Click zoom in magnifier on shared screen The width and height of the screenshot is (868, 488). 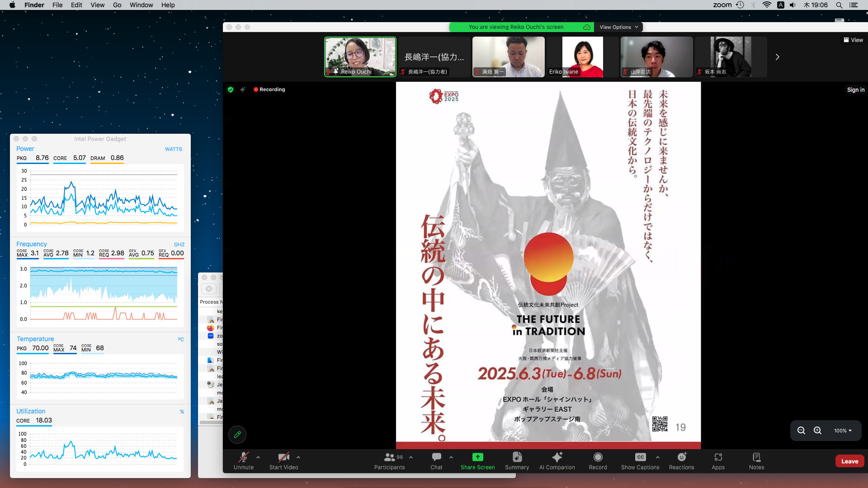pyautogui.click(x=817, y=431)
